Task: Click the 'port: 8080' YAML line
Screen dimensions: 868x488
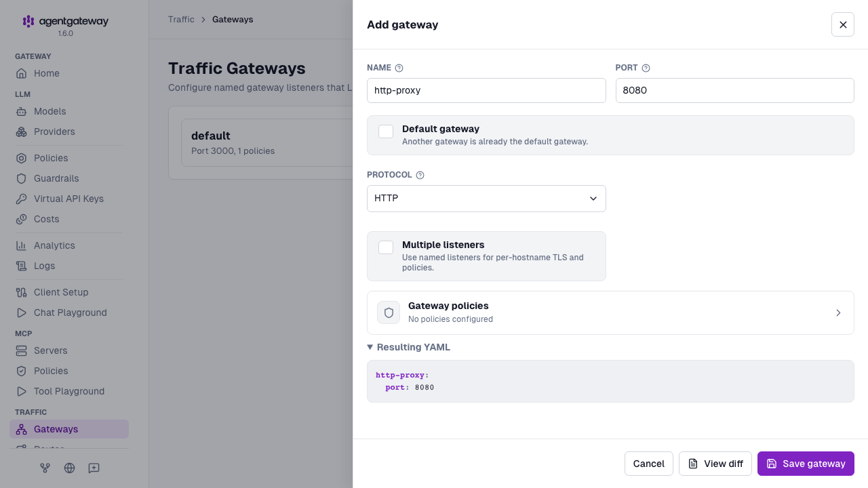Action: coord(410,388)
